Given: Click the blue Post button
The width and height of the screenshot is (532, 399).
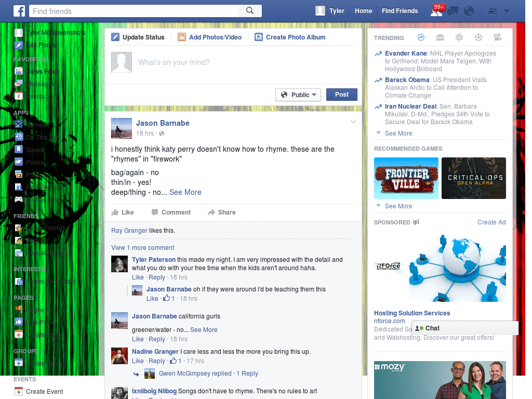Looking at the screenshot, I should coord(342,95).
